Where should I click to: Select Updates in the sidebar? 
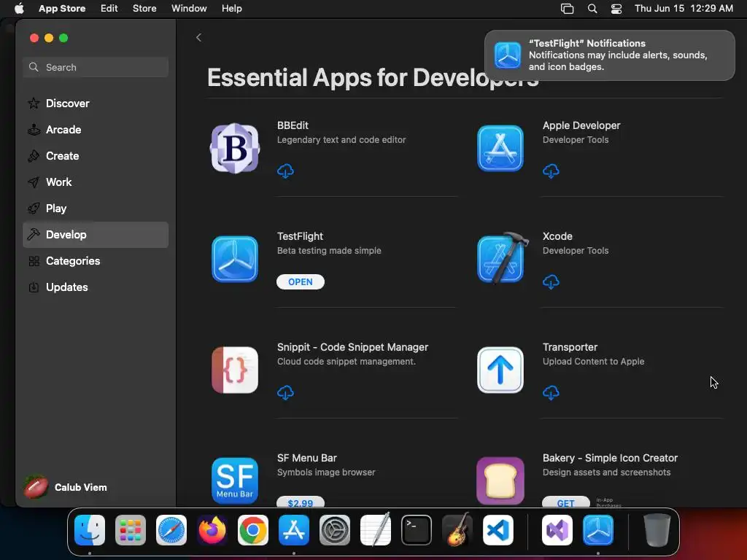tap(96, 287)
